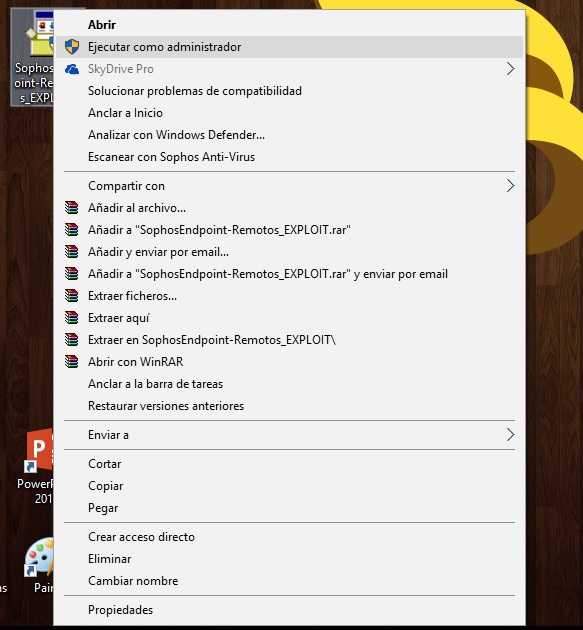This screenshot has height=630, width=583.
Task: Choose Abrir from context menu
Action: [x=289, y=25]
